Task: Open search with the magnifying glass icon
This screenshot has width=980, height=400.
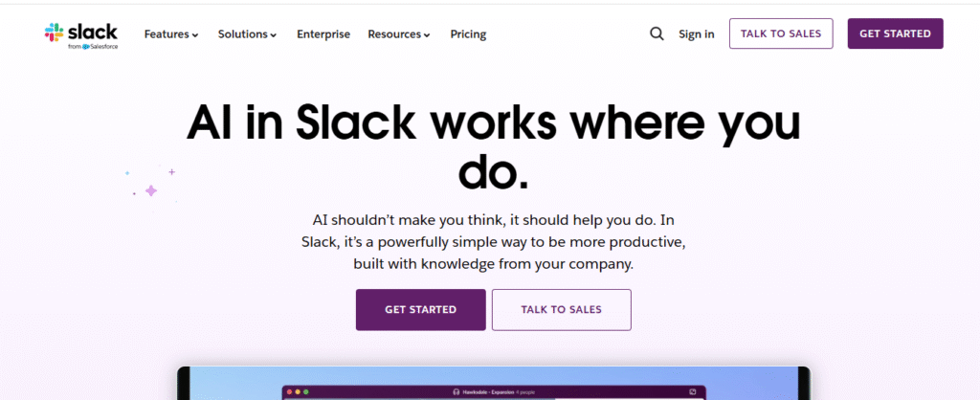Action: (x=657, y=33)
